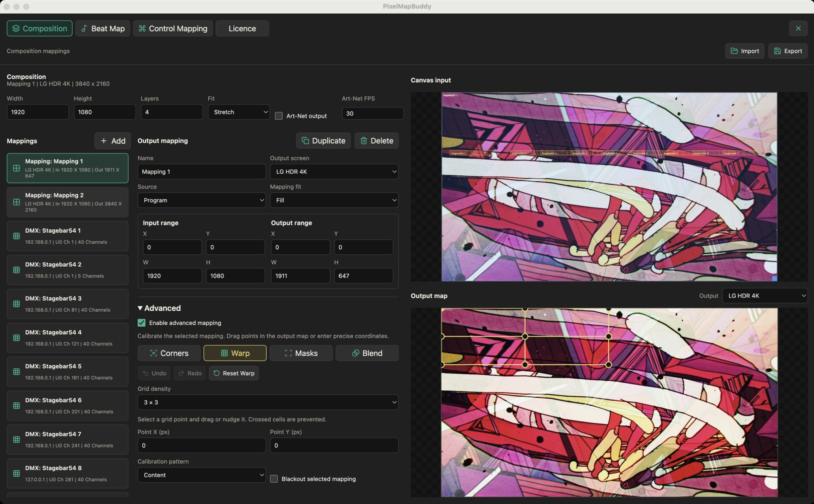
Task: Uncheck Enable advanced mapping
Action: pyautogui.click(x=141, y=323)
